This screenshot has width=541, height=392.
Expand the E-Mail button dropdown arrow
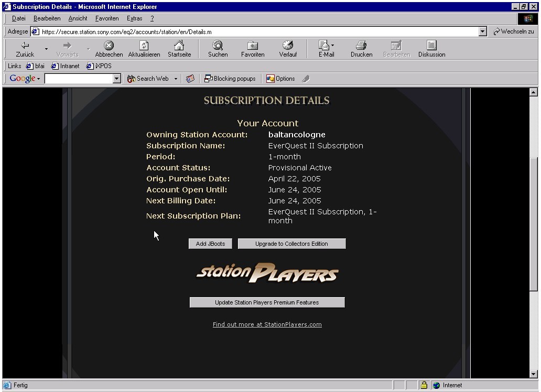coord(333,46)
